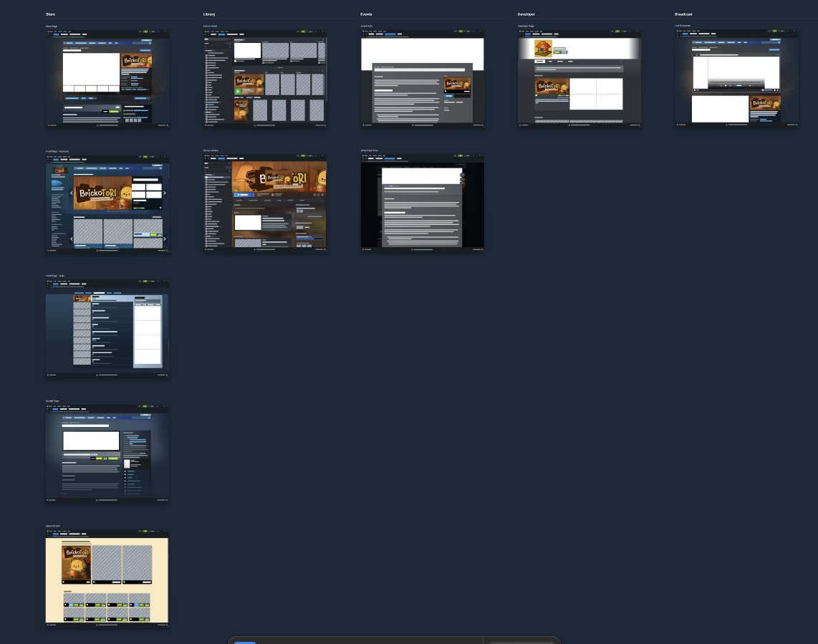Click the "Library Home" frame label
818x644 pixels.
click(211, 26)
